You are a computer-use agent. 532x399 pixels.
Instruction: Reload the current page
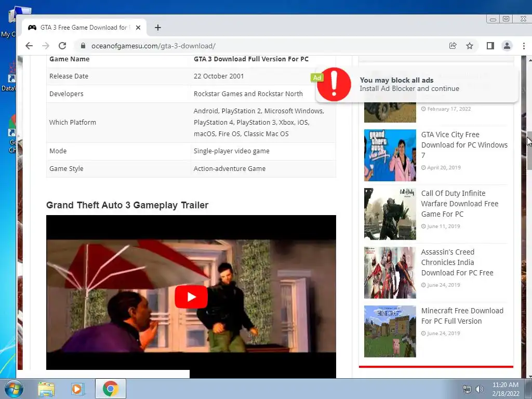coord(62,46)
